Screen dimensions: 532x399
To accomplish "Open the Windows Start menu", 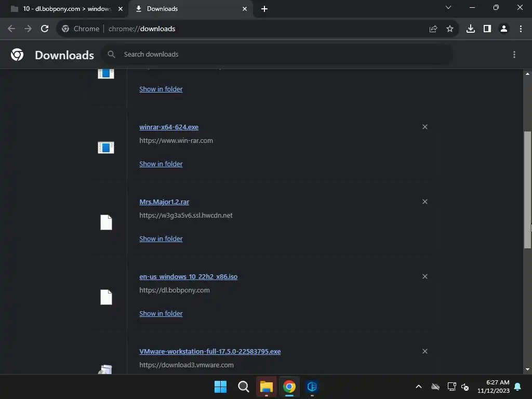I will point(220,387).
